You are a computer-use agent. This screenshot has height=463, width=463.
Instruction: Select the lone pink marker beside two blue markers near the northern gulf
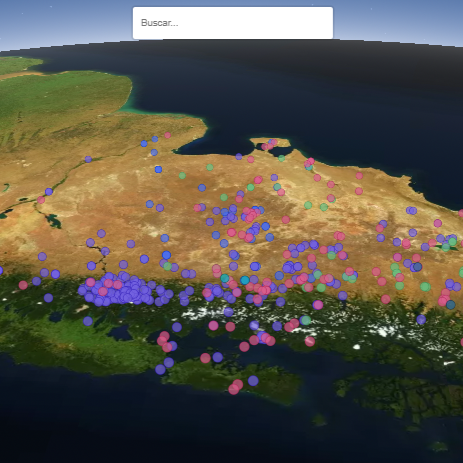[x=168, y=135]
